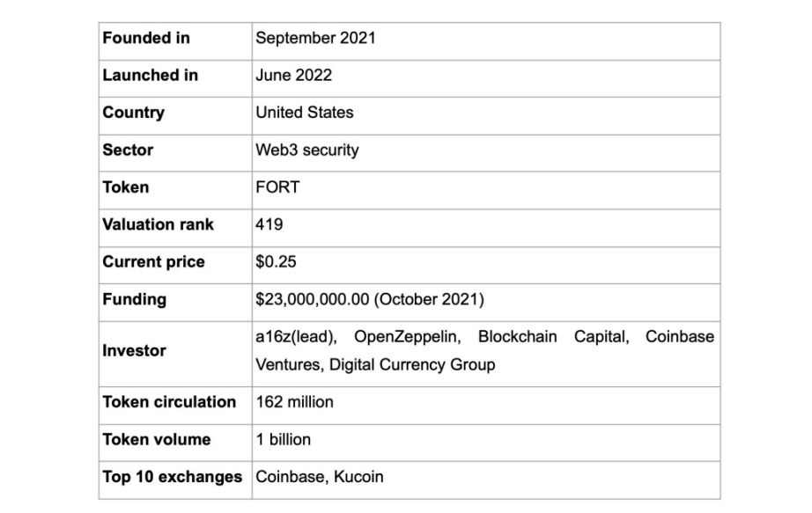Select the '419' rank value
812x513 pixels.
coord(269,224)
